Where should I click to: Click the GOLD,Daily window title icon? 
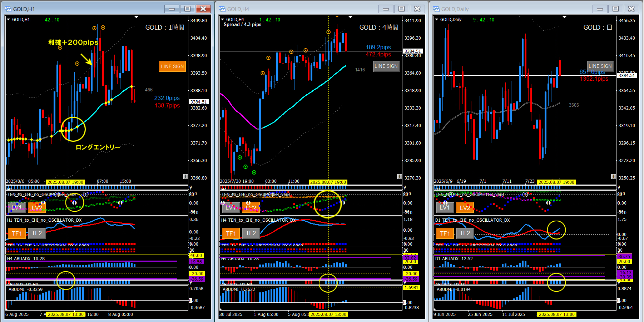tap(436, 9)
